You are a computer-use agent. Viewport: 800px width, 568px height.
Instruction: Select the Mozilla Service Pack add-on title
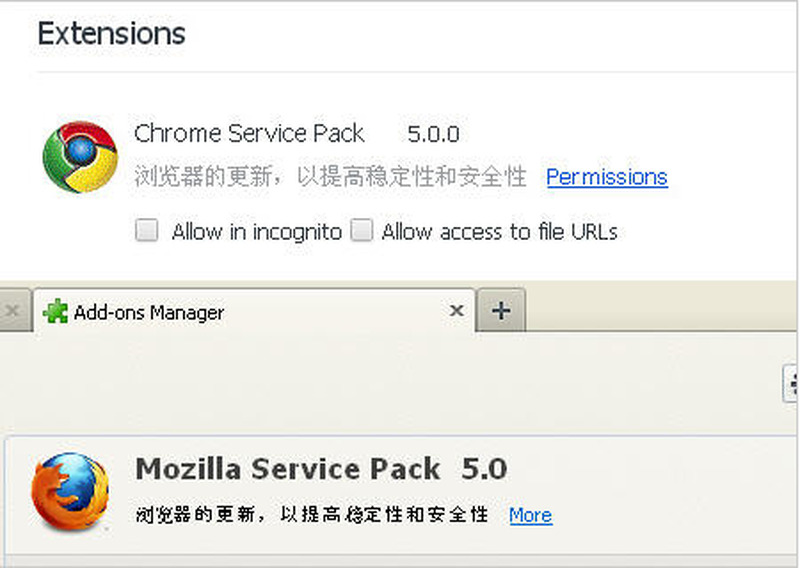pos(287,468)
